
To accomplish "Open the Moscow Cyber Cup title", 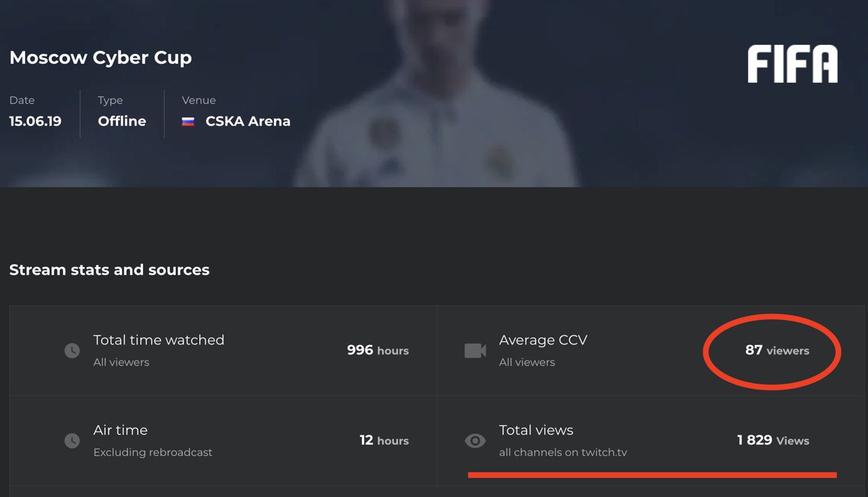I will [100, 58].
